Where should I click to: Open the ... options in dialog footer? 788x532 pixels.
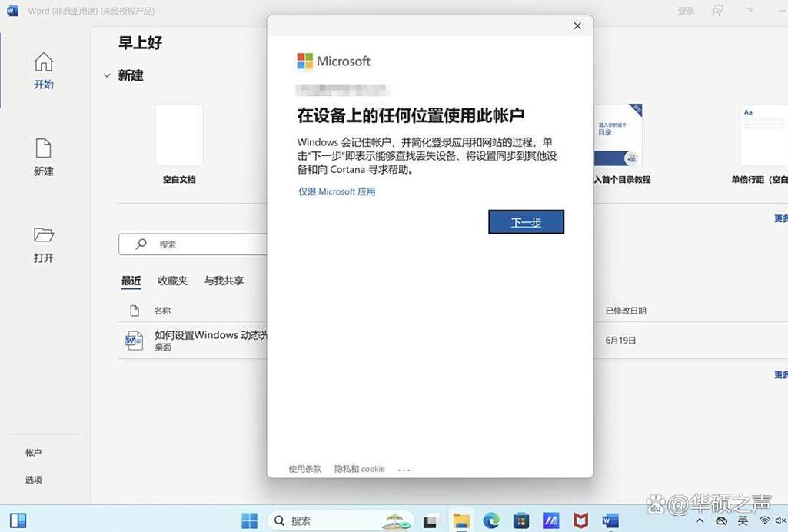pos(404,469)
